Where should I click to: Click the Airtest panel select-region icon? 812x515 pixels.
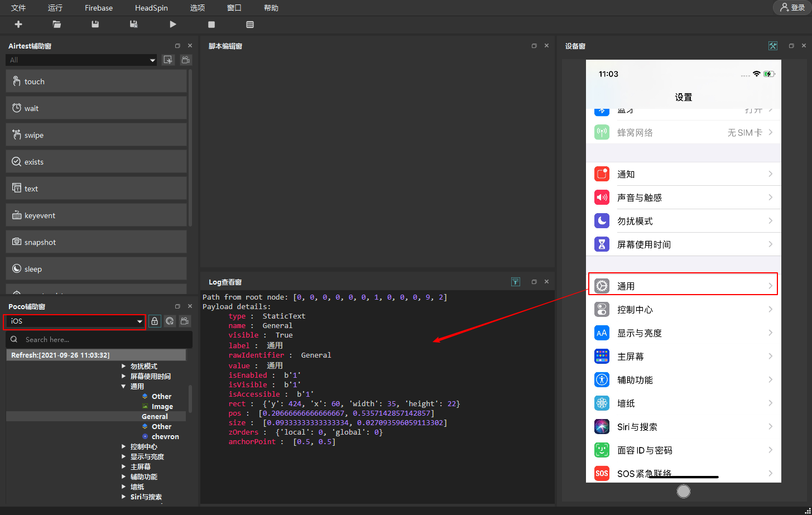point(168,60)
